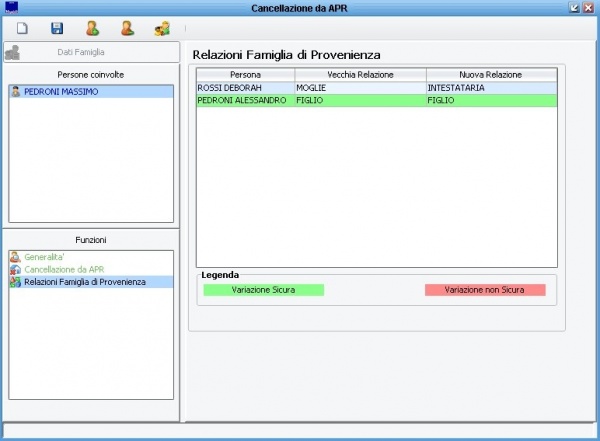This screenshot has width=600, height=441.
Task: Click the Cancellazione da APR function icon
Action: [x=15, y=270]
